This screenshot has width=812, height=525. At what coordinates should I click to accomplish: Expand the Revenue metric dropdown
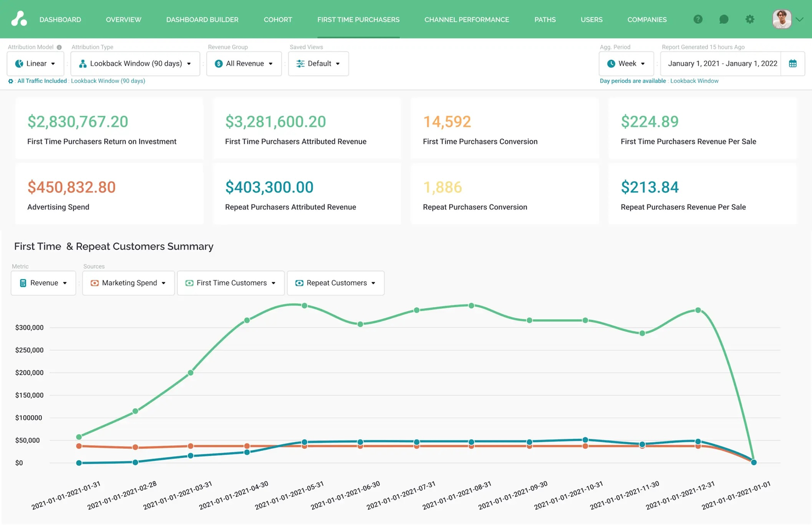(x=43, y=283)
